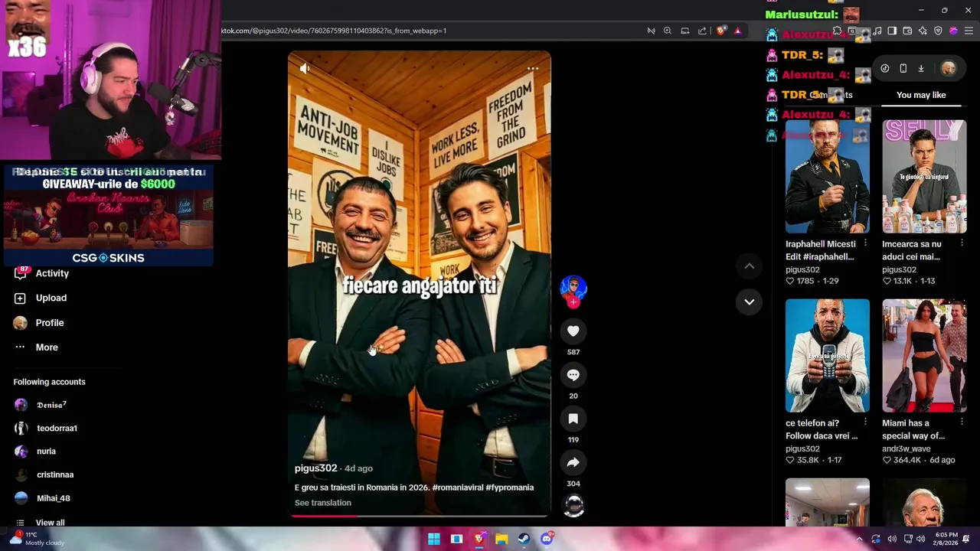Open File Explorer from the taskbar
The height and width of the screenshot is (551, 980).
coord(501,539)
